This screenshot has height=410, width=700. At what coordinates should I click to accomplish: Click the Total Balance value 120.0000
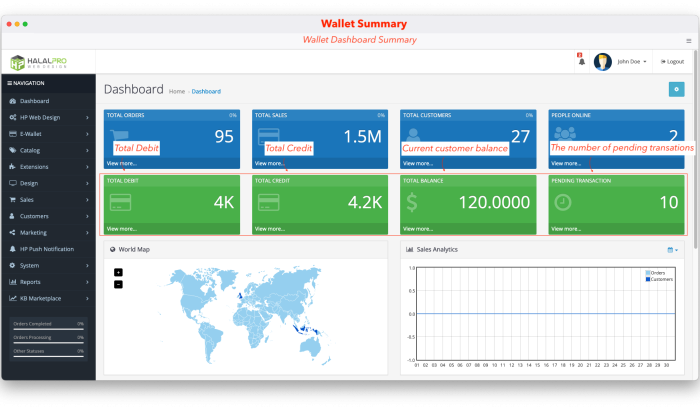494,202
